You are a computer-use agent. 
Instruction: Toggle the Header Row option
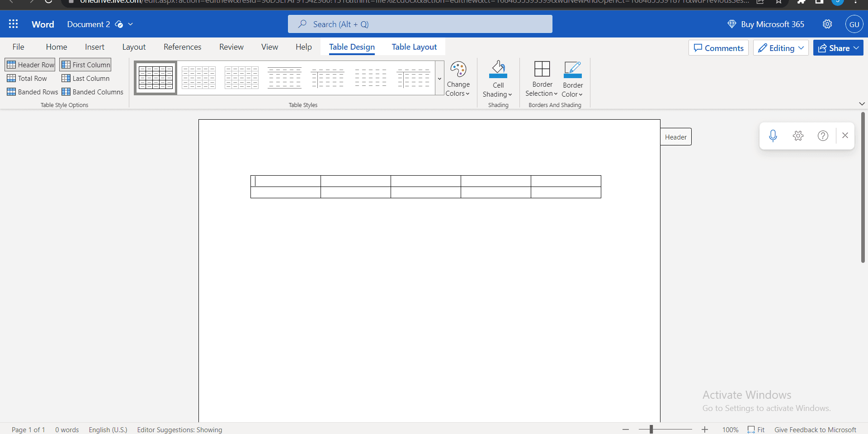(x=30, y=64)
